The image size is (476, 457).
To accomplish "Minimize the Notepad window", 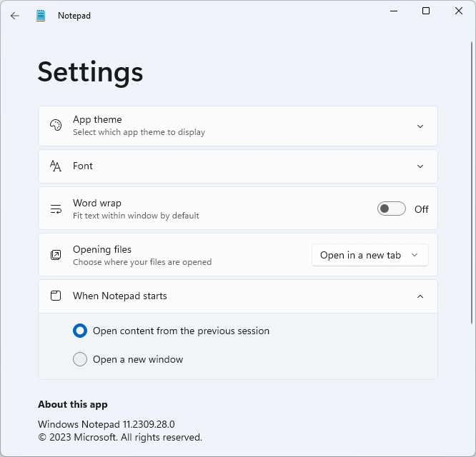I will pos(394,11).
